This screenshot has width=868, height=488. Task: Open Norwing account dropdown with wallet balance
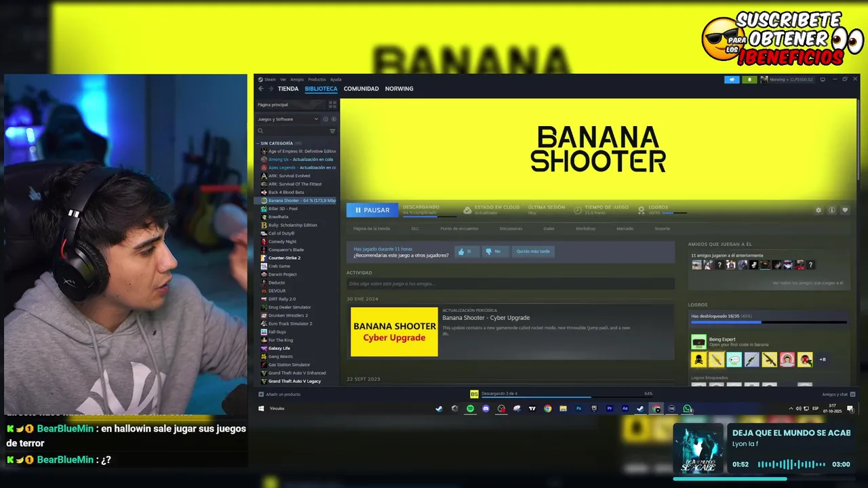click(787, 79)
